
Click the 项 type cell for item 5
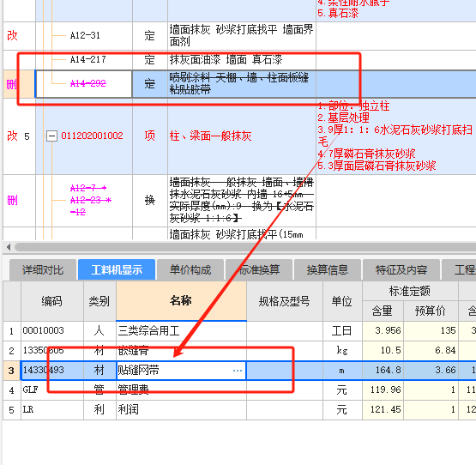click(x=149, y=136)
